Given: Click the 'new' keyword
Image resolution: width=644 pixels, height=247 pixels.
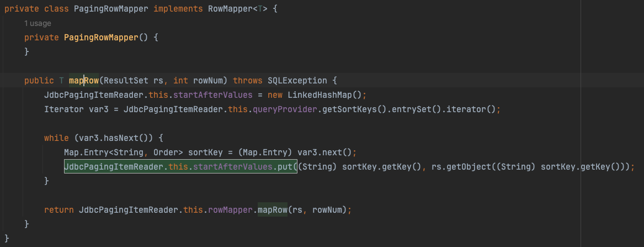Looking at the screenshot, I should pos(275,95).
